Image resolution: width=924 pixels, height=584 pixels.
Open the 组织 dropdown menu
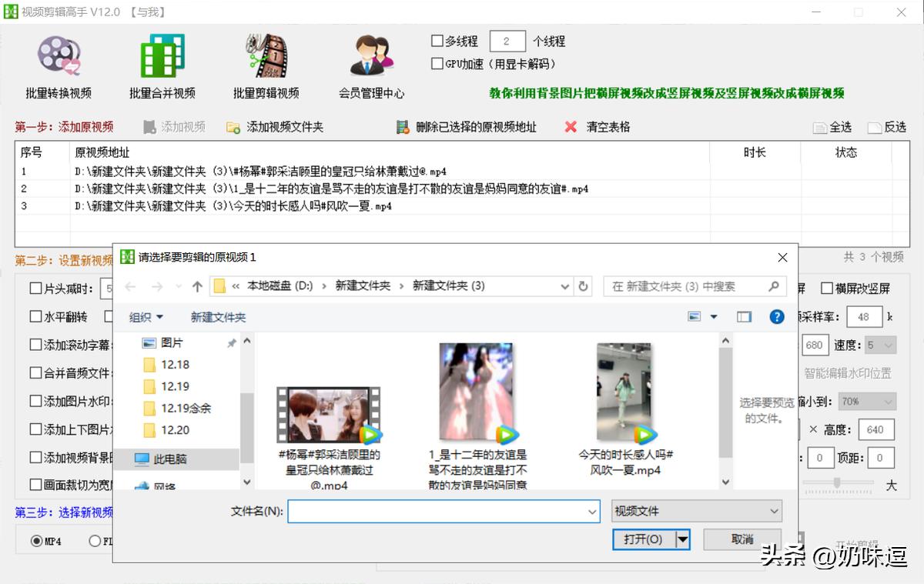click(146, 317)
